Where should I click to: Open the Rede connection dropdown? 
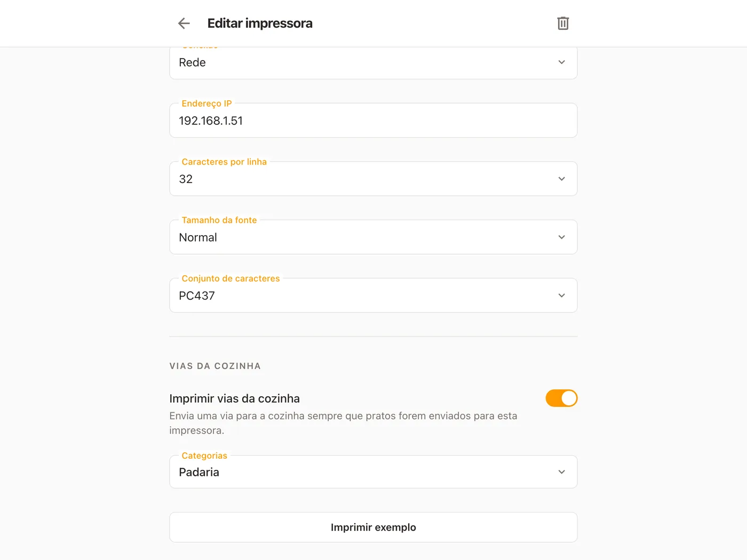pyautogui.click(x=373, y=62)
